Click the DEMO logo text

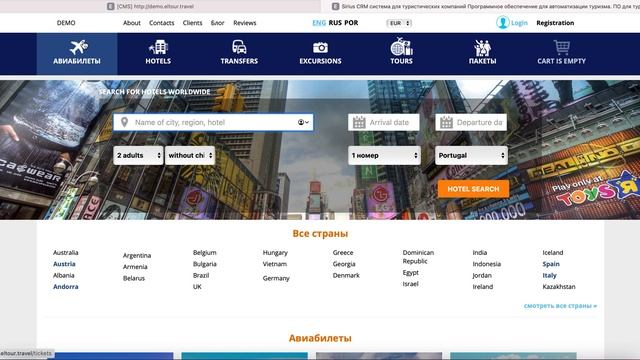coord(66,23)
